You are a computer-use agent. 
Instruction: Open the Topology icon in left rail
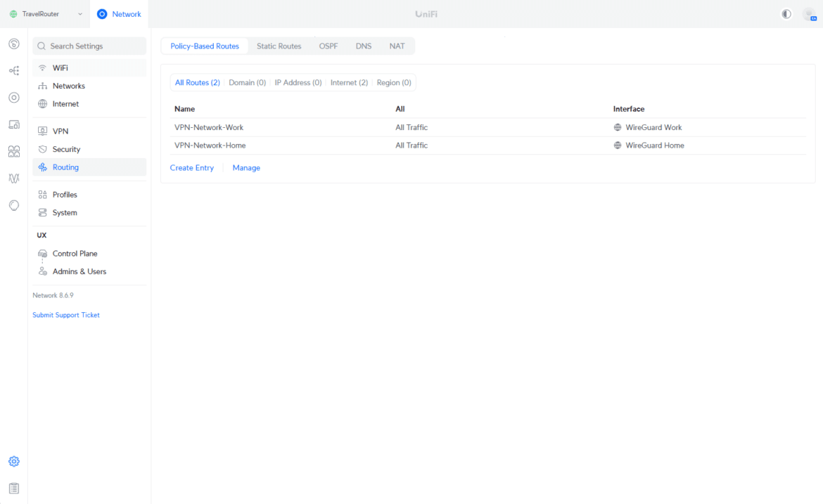pos(14,70)
